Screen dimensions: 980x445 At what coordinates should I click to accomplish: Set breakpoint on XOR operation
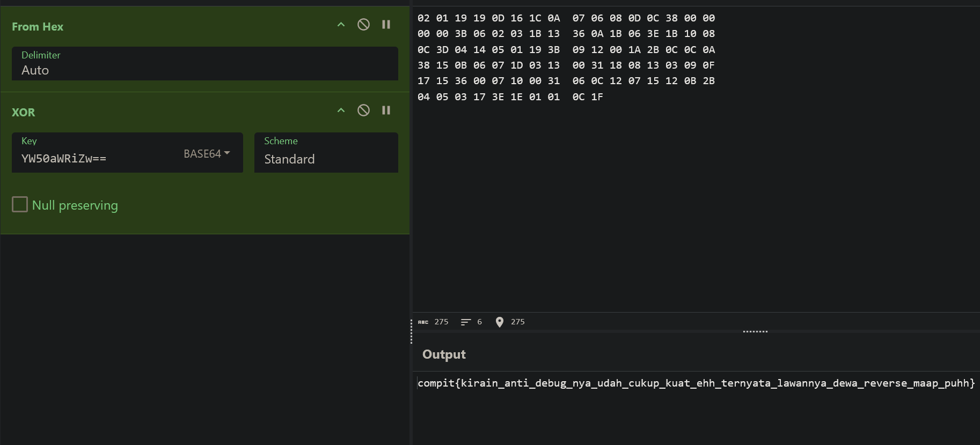(x=386, y=110)
